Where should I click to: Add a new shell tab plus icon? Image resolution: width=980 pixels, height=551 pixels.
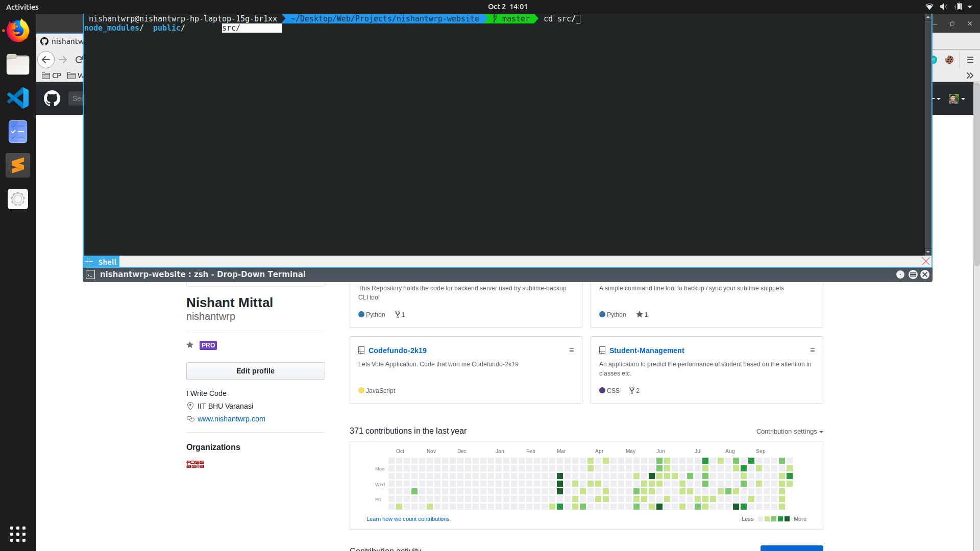[x=89, y=262]
